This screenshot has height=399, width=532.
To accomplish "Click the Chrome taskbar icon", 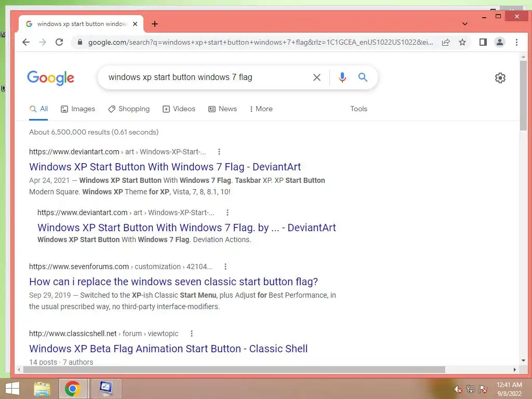I will point(73,389).
